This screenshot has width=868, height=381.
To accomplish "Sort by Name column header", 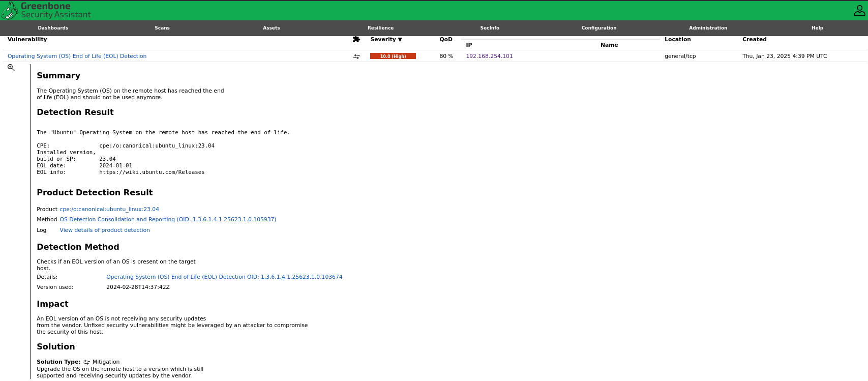I will pyautogui.click(x=609, y=45).
